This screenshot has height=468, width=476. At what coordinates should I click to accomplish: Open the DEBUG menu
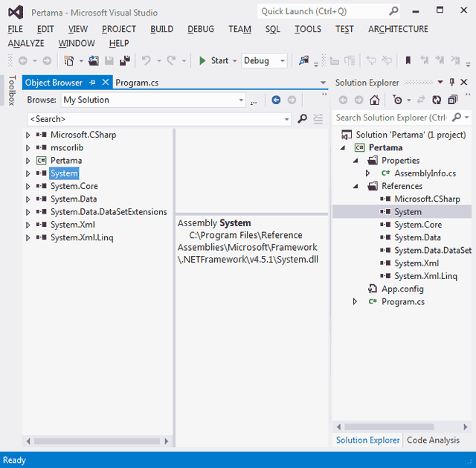tap(201, 29)
